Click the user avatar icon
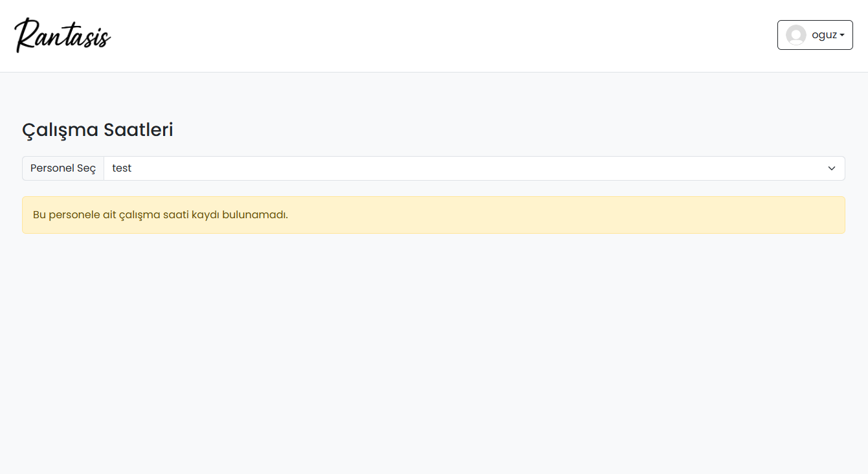 pyautogui.click(x=796, y=35)
